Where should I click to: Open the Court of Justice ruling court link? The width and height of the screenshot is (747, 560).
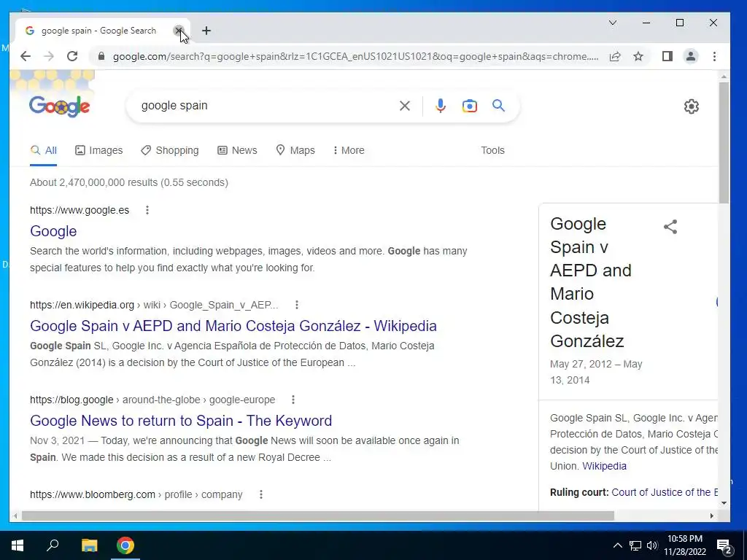click(664, 492)
